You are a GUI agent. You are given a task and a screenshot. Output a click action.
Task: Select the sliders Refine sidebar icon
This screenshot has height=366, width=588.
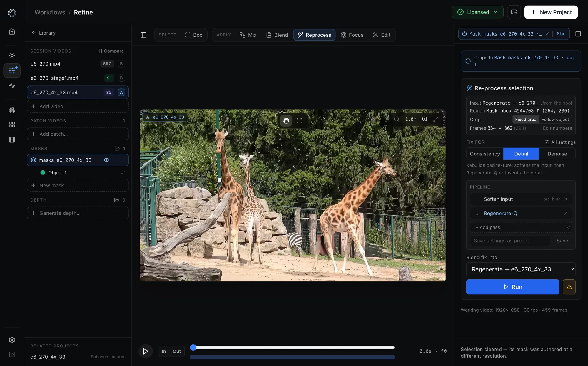tap(12, 70)
